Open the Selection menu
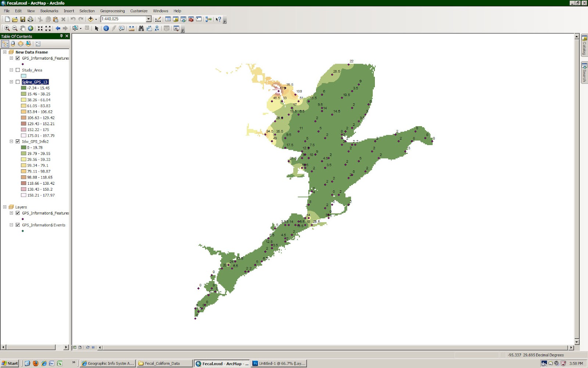This screenshot has height=368, width=588. tap(87, 11)
